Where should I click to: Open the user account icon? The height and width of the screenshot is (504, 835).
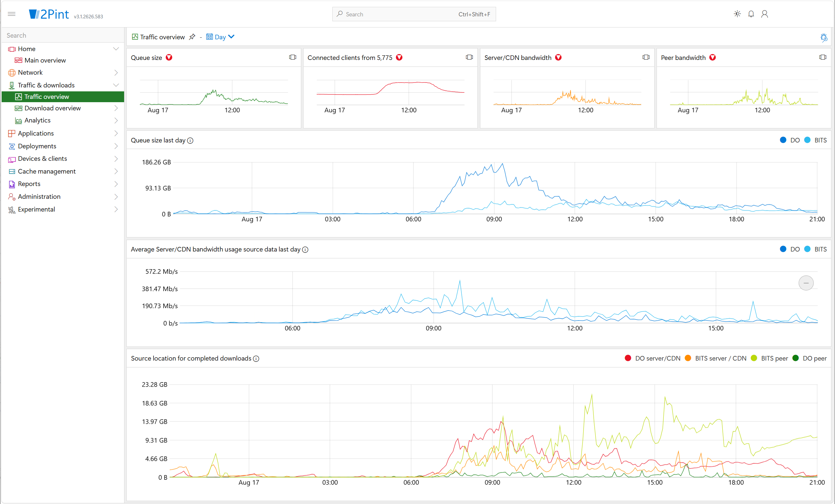765,14
